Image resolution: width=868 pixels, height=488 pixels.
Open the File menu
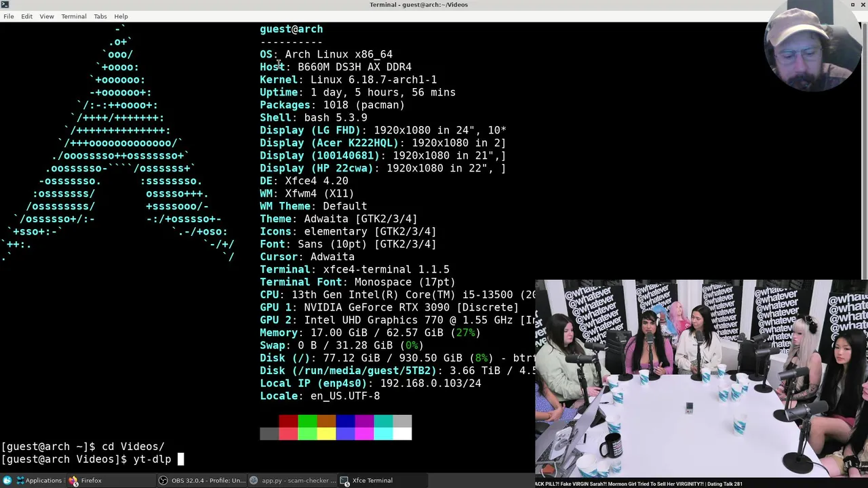(x=8, y=16)
